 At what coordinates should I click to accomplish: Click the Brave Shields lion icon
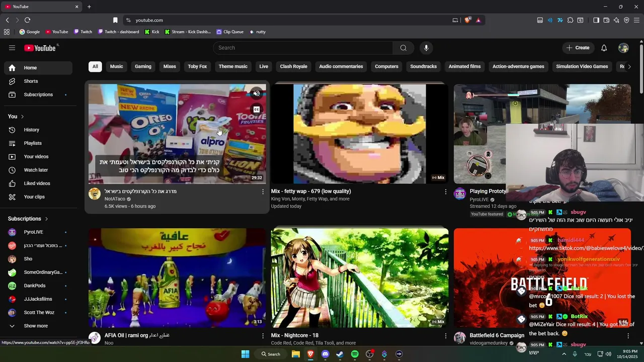(x=468, y=20)
